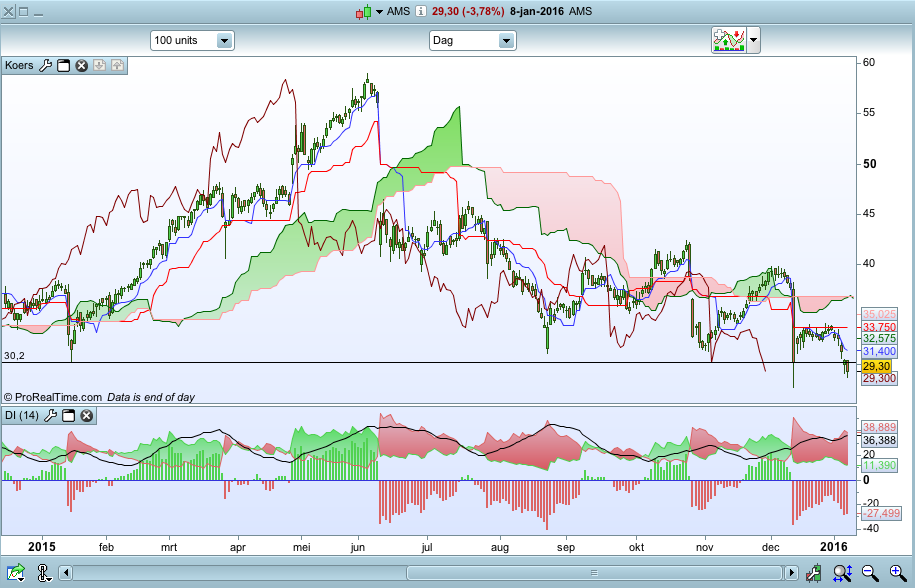Screen dimensions: 915x588
Task: Click the 31,400 value on price axis
Action: (x=879, y=351)
